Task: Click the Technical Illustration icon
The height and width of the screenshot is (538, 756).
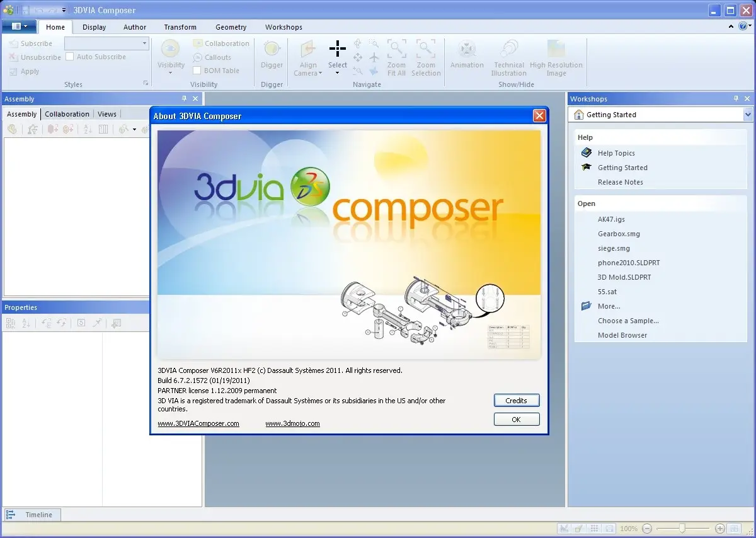Action: pos(509,49)
